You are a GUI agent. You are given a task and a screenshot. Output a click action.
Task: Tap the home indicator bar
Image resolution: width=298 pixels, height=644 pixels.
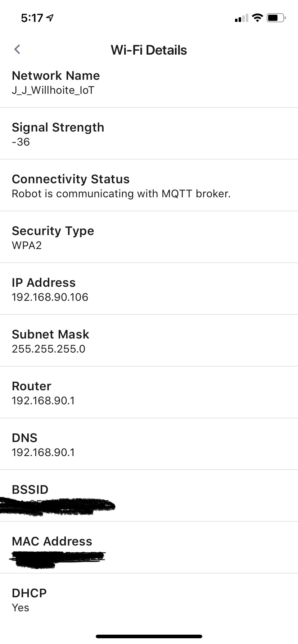coord(149,636)
